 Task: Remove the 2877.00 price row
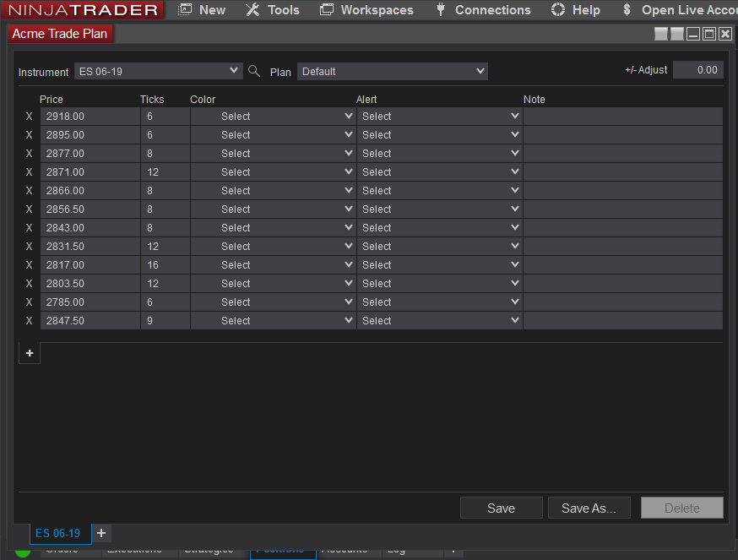(30, 154)
